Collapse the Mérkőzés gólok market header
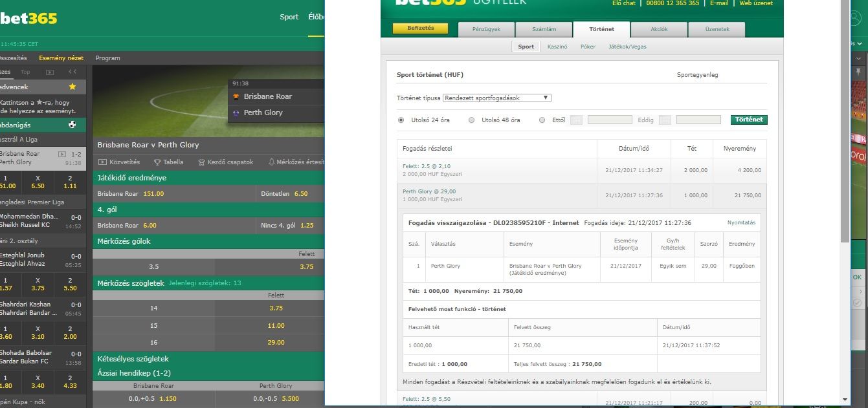This screenshot has height=408, width=868. pos(208,241)
